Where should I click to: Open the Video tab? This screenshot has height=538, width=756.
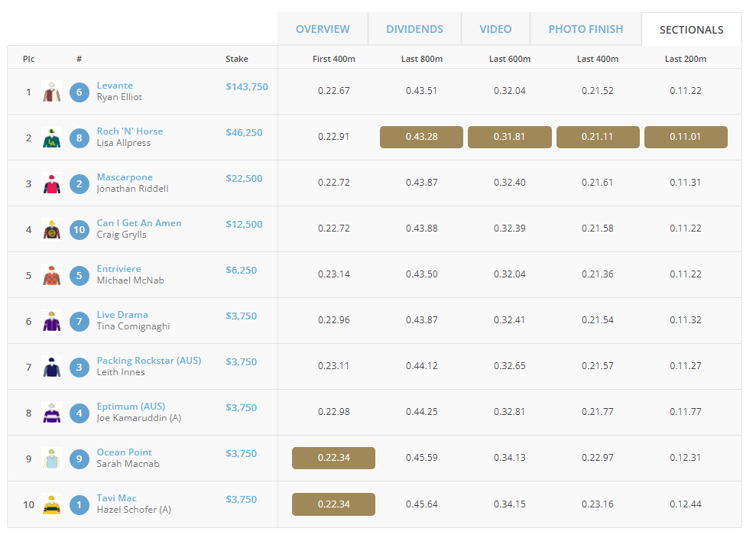pyautogui.click(x=495, y=29)
